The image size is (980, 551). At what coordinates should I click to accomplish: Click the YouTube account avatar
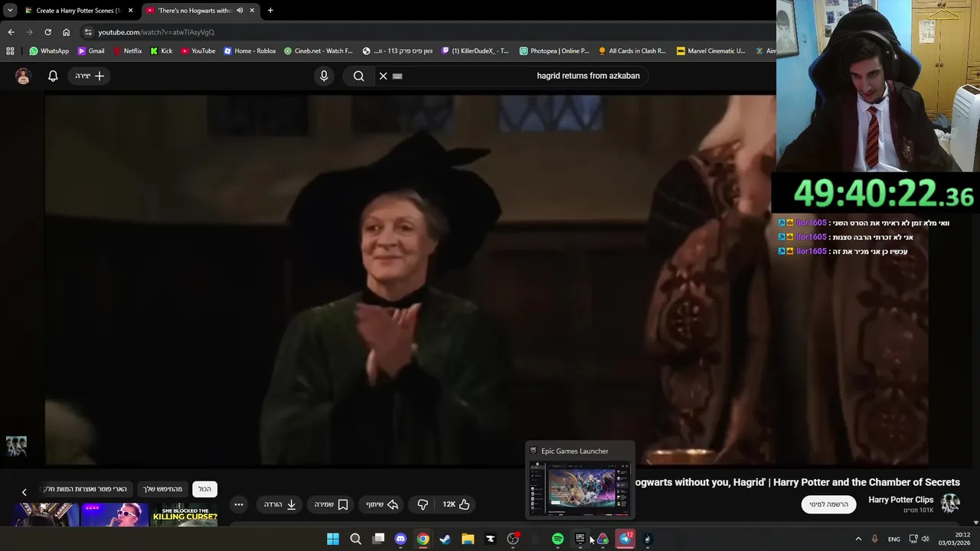[23, 76]
